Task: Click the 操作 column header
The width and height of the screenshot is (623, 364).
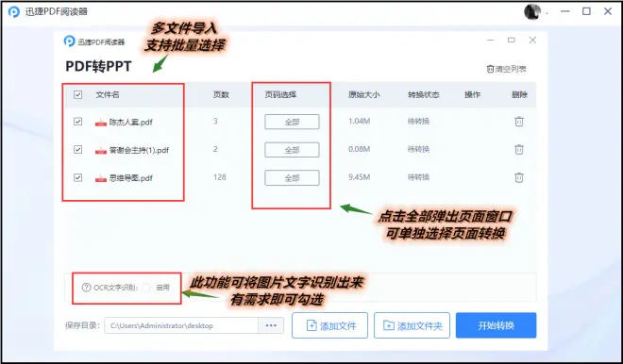Action: tap(472, 95)
